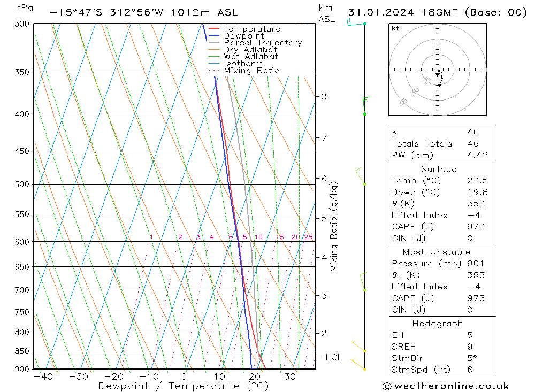Click the wind barb at 700 hPa
This screenshot has height=392, width=535.
pyautogui.click(x=363, y=281)
